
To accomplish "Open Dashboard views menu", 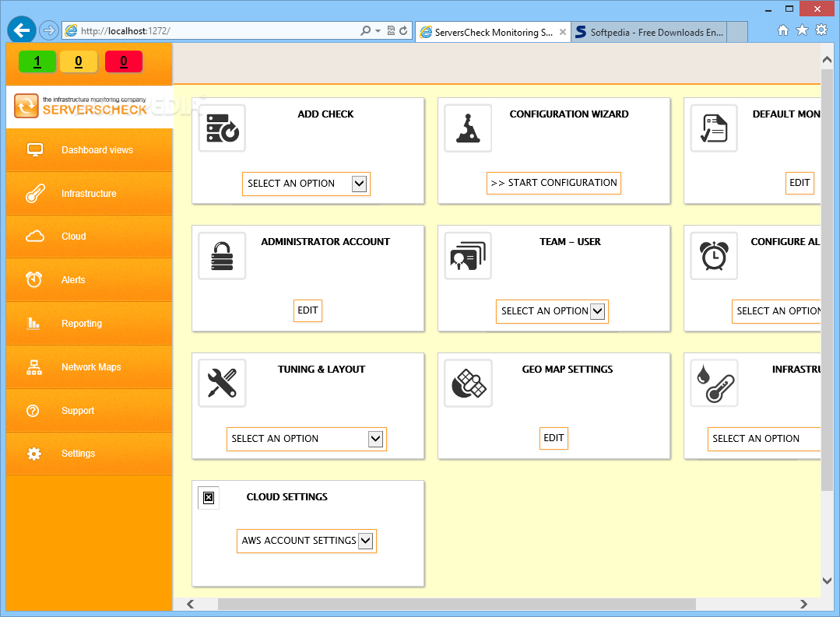I will coord(90,150).
